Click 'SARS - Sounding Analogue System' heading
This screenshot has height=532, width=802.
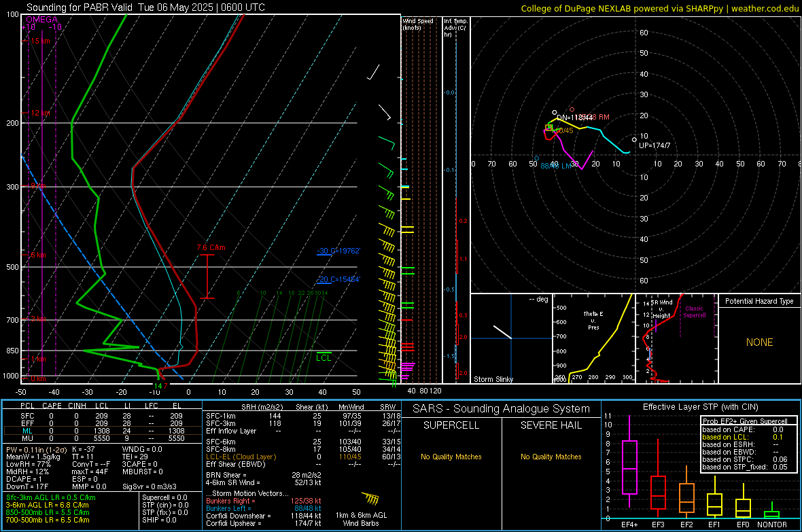pyautogui.click(x=501, y=409)
